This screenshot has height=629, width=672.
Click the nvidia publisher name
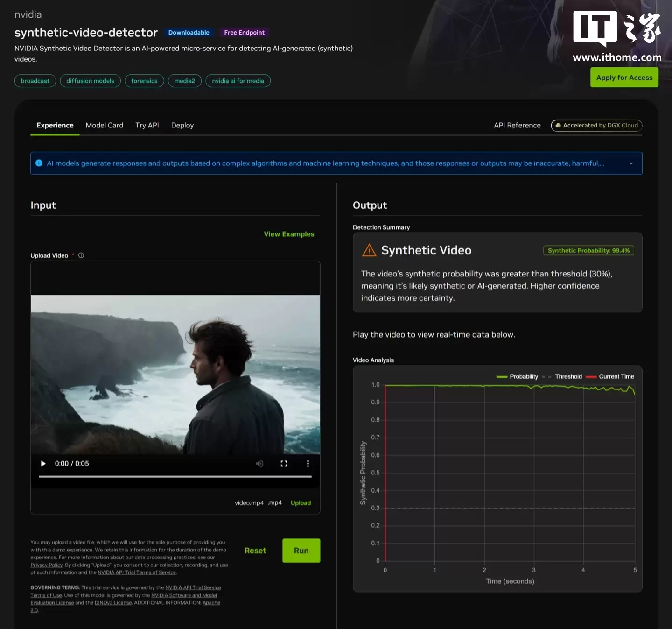click(x=28, y=14)
